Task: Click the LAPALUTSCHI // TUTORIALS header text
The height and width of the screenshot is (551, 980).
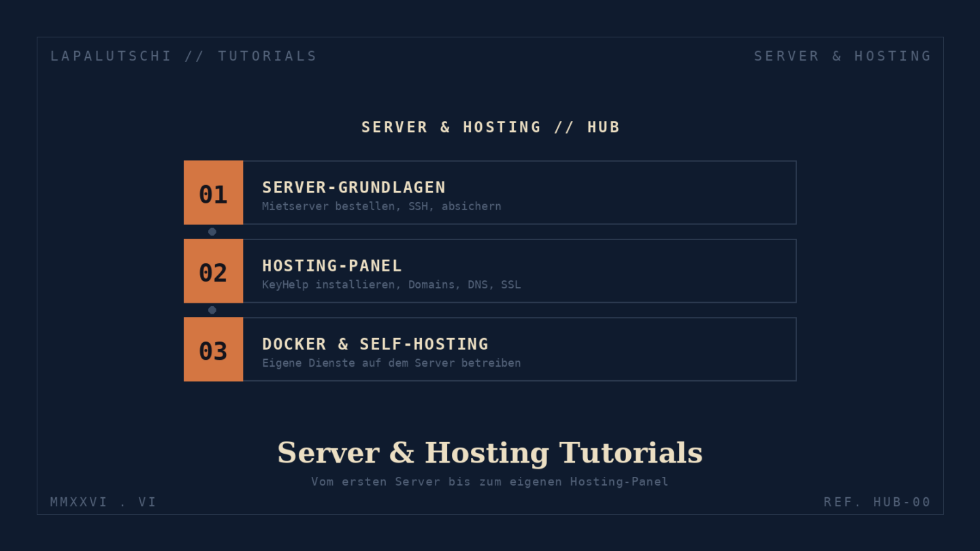Action: [x=184, y=56]
